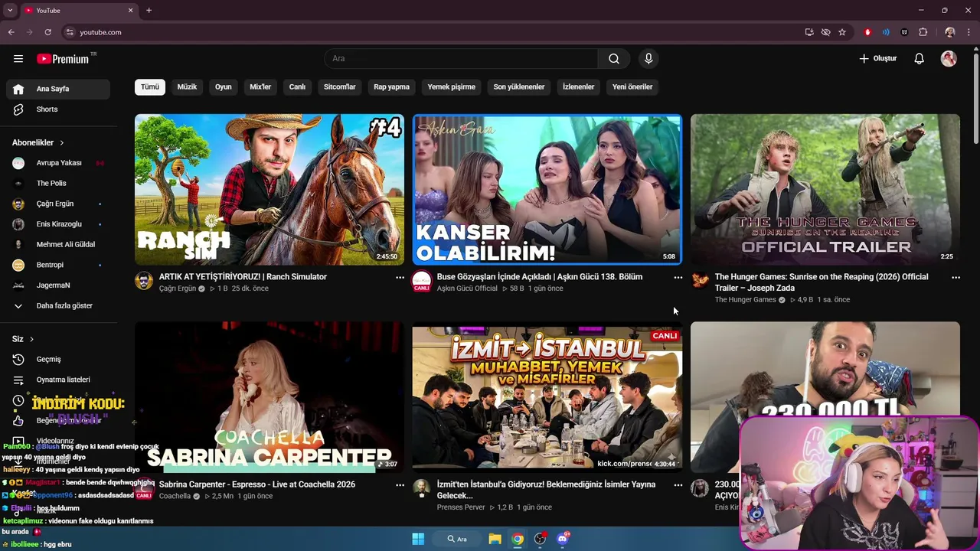Select the Canlı filter chip
The width and height of the screenshot is (980, 551).
[297, 87]
